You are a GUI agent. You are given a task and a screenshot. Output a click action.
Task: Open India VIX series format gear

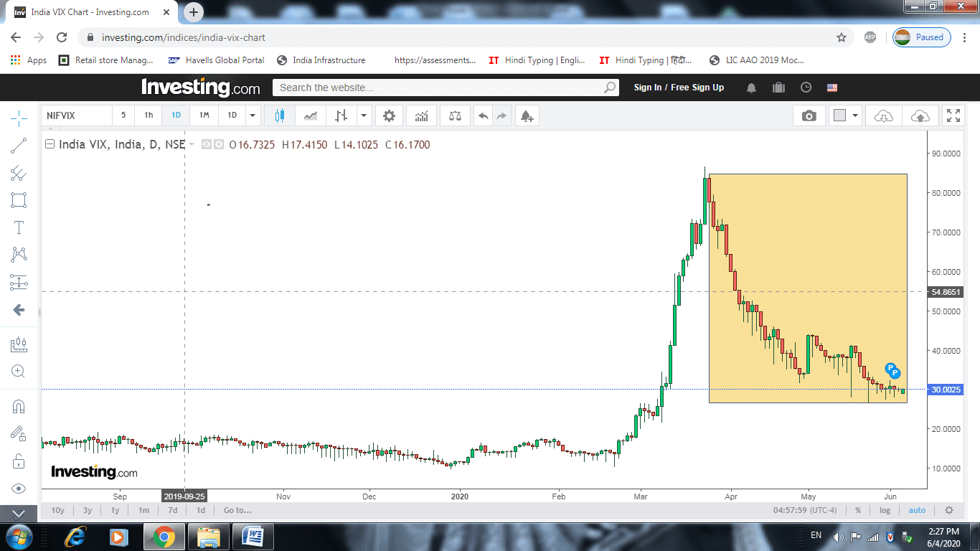218,144
